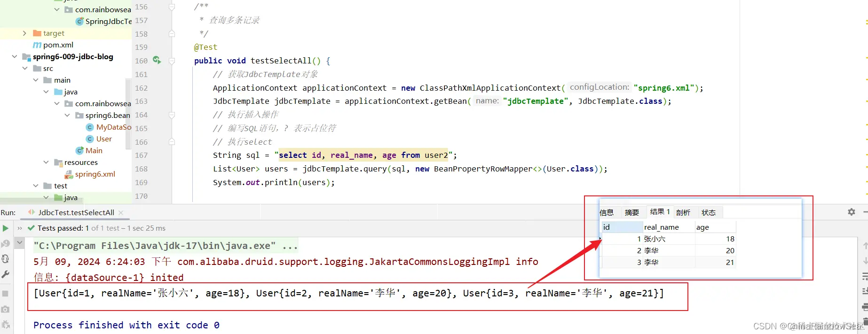Open run configuration wrench icon
This screenshot has width=868, height=334.
(x=5, y=274)
